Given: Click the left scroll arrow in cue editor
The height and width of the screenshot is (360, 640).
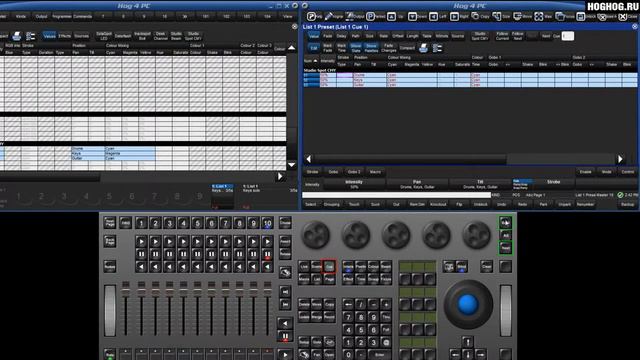Looking at the screenshot, I should pyautogui.click(x=309, y=159).
